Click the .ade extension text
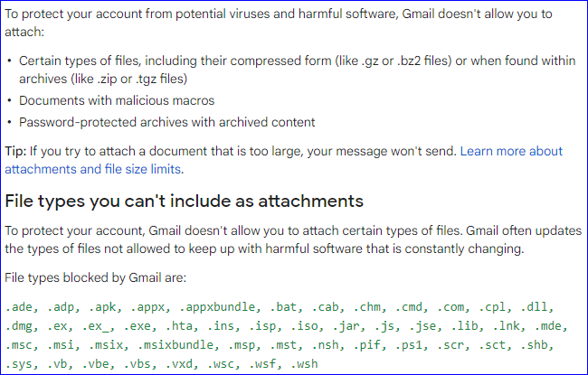The width and height of the screenshot is (588, 375). (19, 307)
